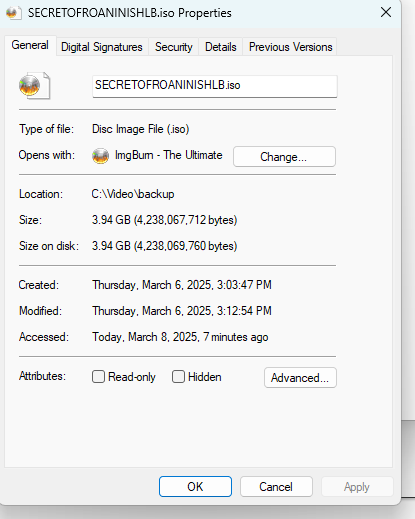Click the Modified date text

click(182, 311)
